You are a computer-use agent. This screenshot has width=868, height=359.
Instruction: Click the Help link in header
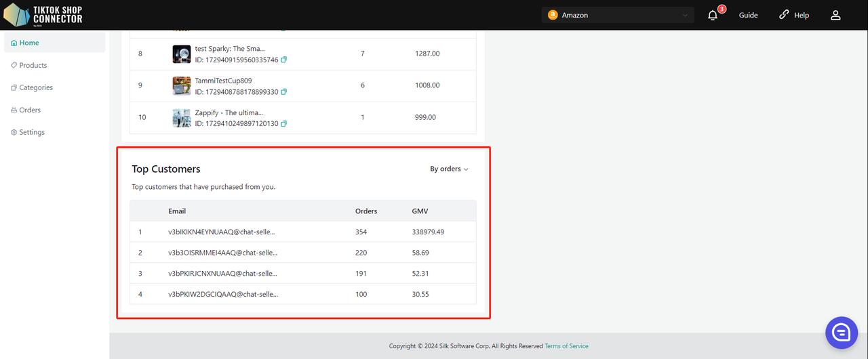[794, 15]
